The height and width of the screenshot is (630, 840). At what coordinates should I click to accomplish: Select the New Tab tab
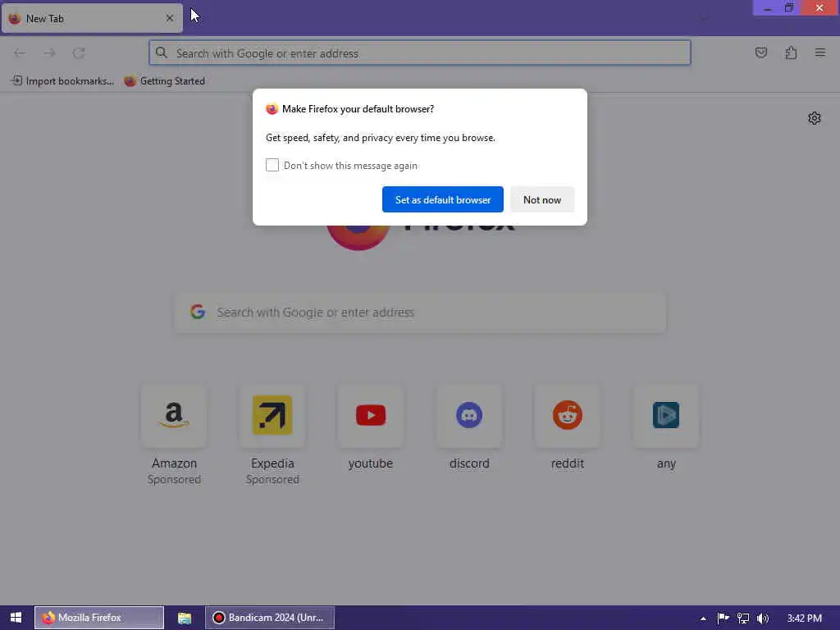[x=92, y=18]
